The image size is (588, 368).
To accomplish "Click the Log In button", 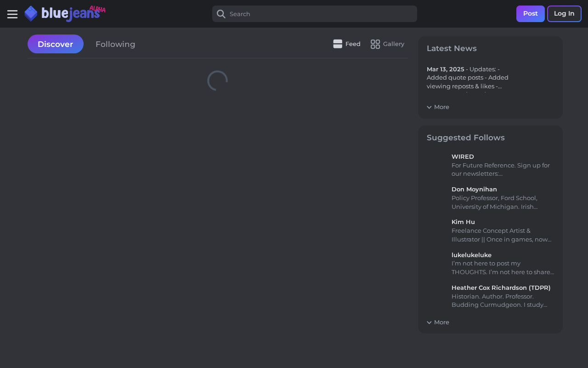I will (564, 14).
